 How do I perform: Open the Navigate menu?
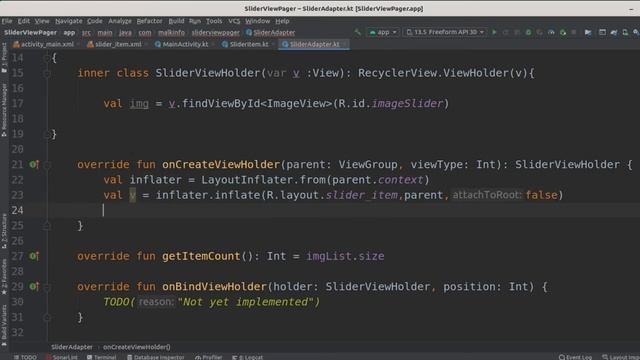click(69, 21)
